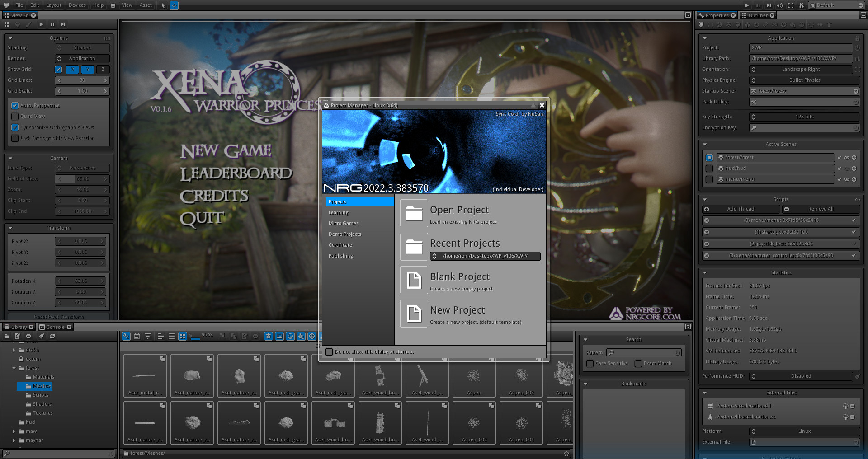The height and width of the screenshot is (459, 868).
Task: Enable Exact Match search option
Action: (638, 363)
